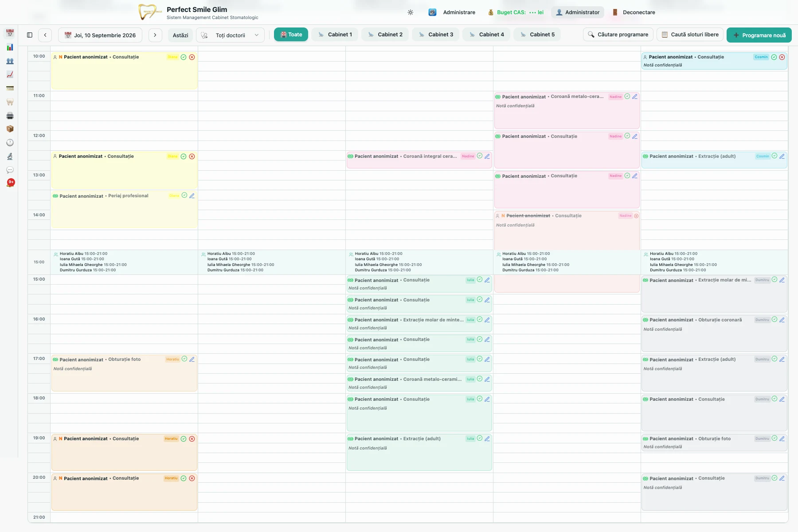Open notifications with the 9+ badge
This screenshot has width=798, height=532.
[10, 183]
